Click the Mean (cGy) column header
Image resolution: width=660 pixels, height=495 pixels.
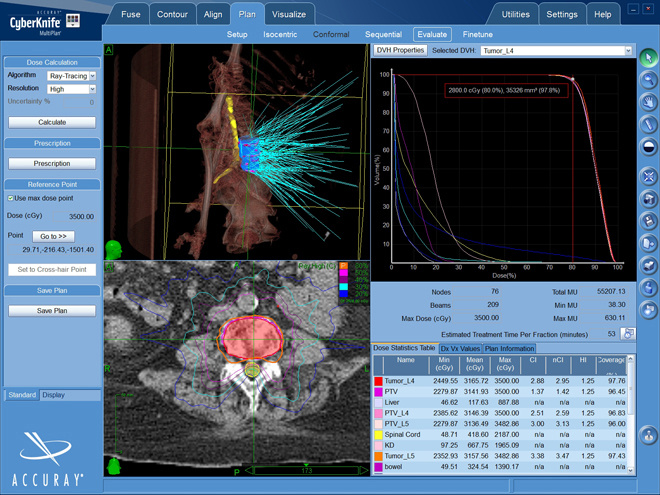click(474, 365)
